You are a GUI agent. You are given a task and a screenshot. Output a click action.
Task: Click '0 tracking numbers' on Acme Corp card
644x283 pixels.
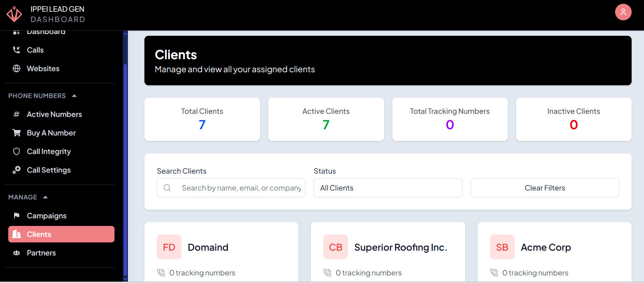pyautogui.click(x=535, y=273)
